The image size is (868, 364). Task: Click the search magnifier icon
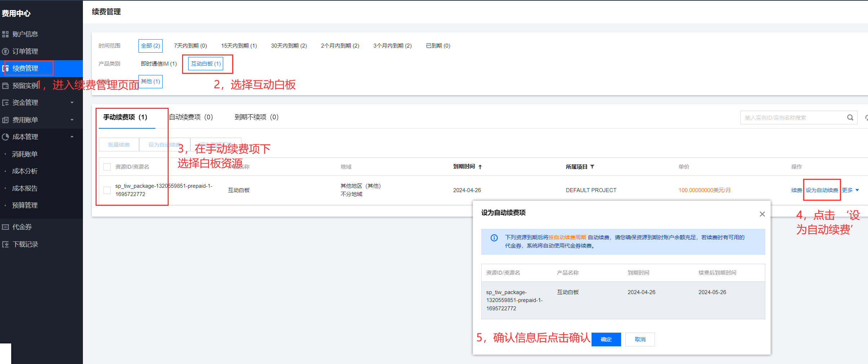[x=850, y=117]
